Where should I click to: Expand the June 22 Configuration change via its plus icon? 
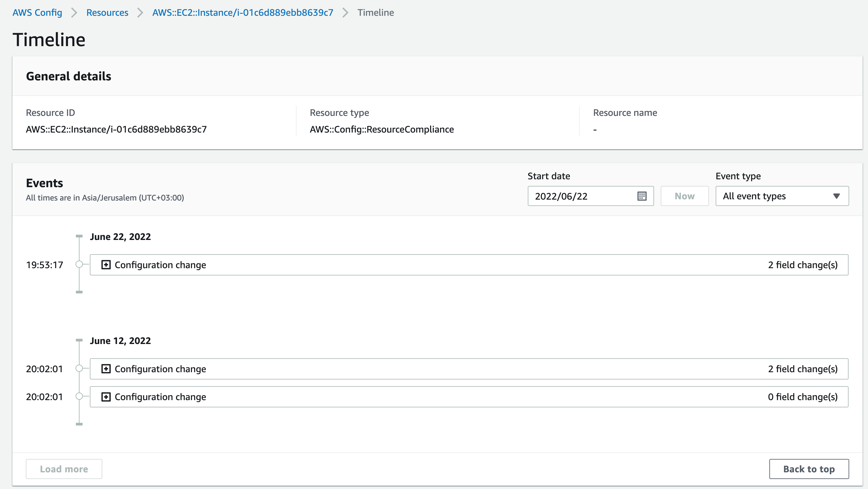click(x=106, y=265)
